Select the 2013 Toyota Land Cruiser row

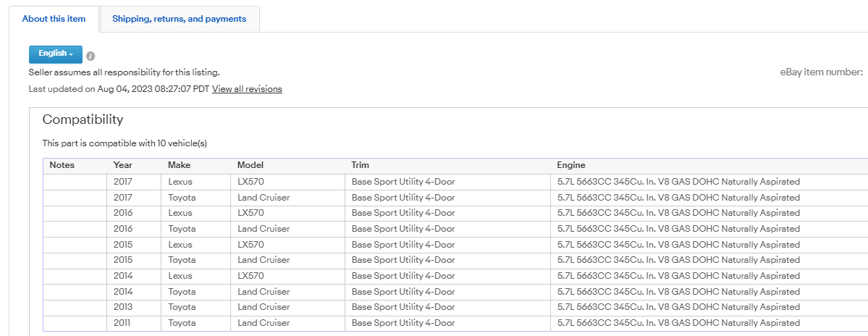[455, 307]
